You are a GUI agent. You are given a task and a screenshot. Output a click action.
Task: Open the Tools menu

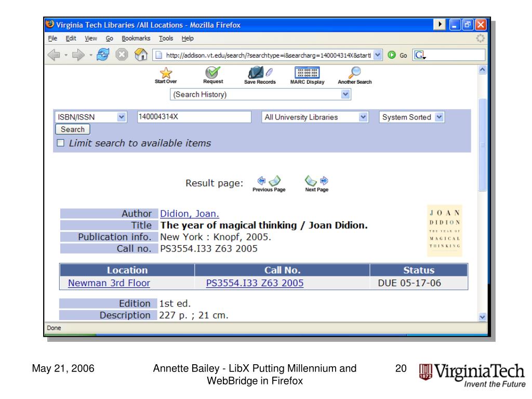click(166, 38)
